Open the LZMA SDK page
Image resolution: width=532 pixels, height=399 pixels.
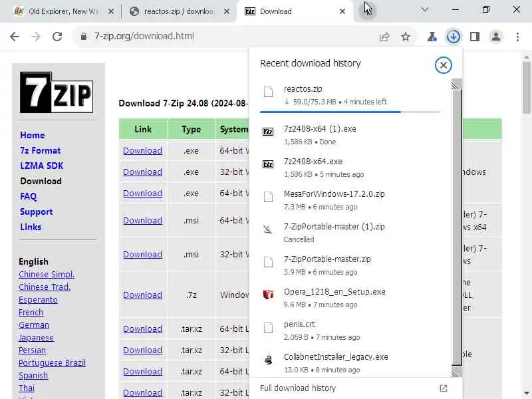coord(42,166)
